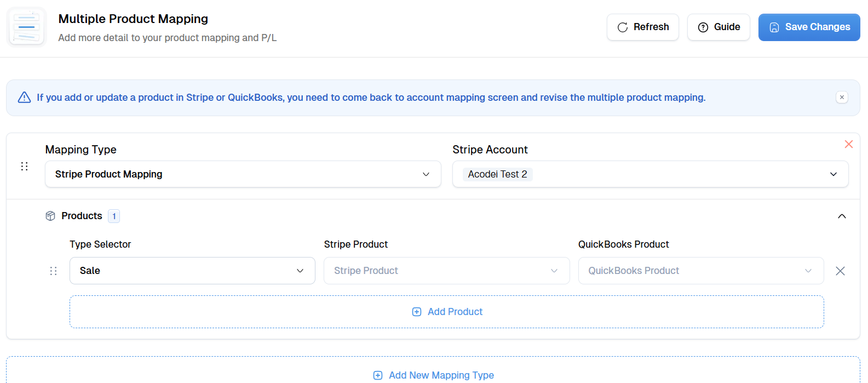Viewport: 868px width, 383px height.
Task: Click the QuickBooks Product column label
Action: click(624, 244)
